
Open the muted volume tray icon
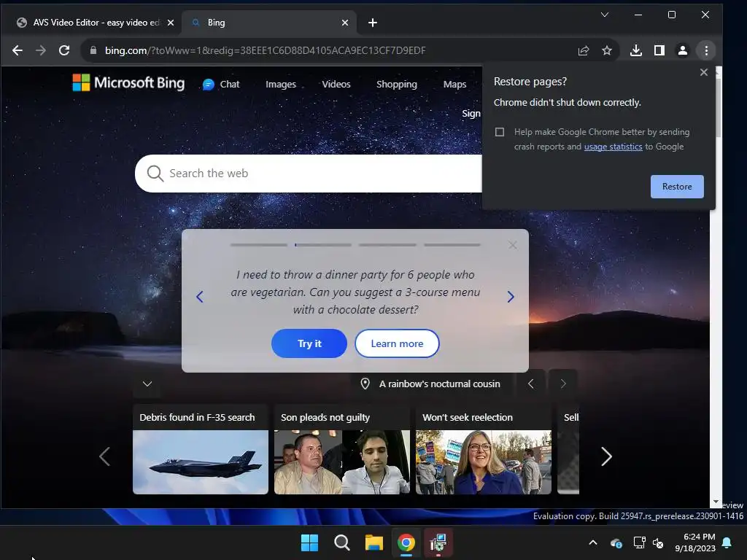[x=658, y=542]
